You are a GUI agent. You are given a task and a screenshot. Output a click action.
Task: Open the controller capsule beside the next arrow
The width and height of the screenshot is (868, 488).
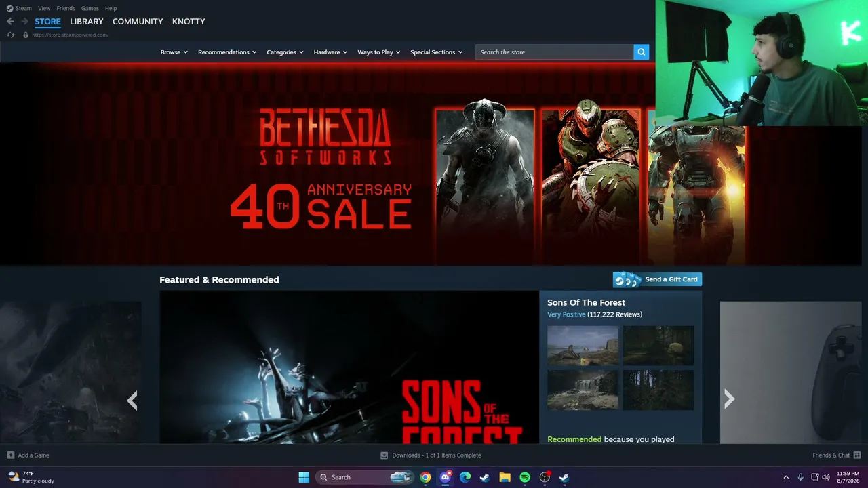pyautogui.click(x=791, y=373)
